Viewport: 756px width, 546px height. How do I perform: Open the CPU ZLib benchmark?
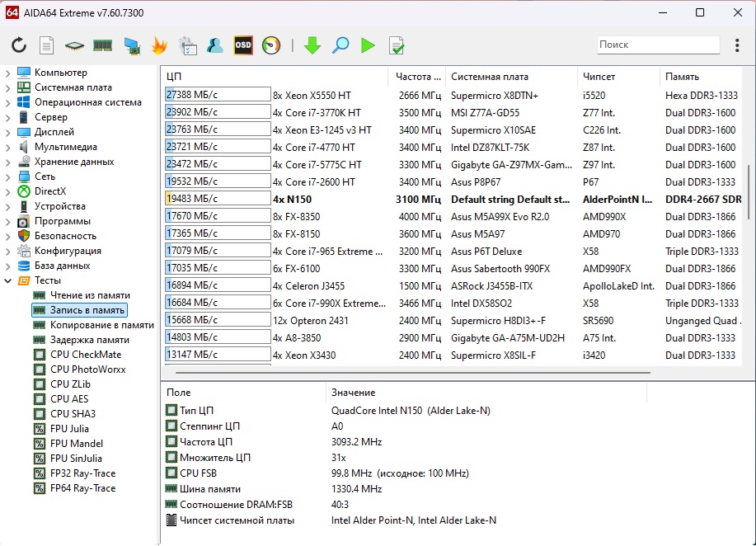tap(70, 384)
